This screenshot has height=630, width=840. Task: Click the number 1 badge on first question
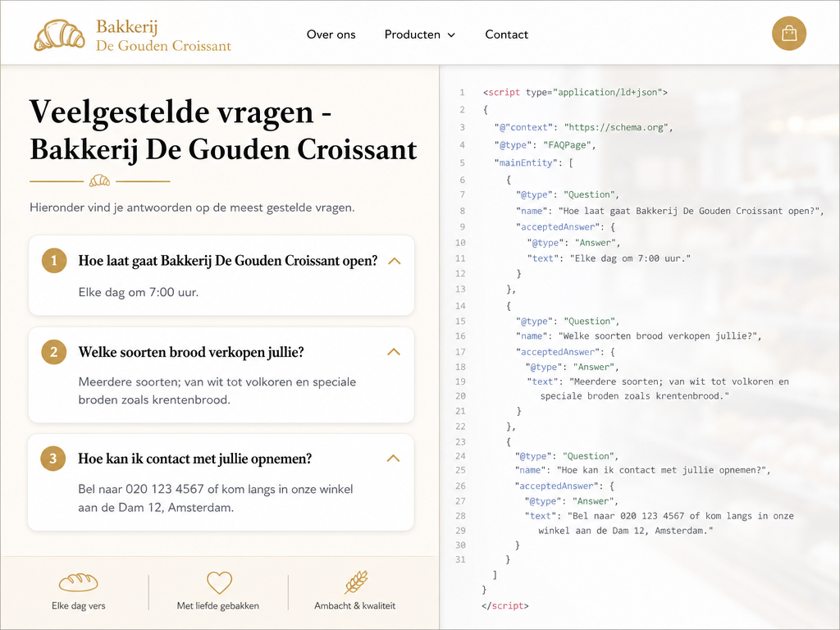(53, 260)
